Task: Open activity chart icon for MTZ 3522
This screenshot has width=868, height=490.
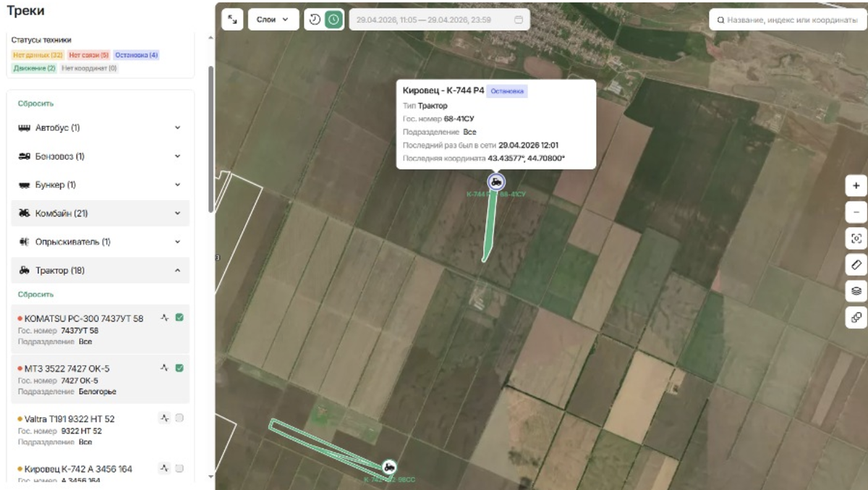Action: coord(165,368)
